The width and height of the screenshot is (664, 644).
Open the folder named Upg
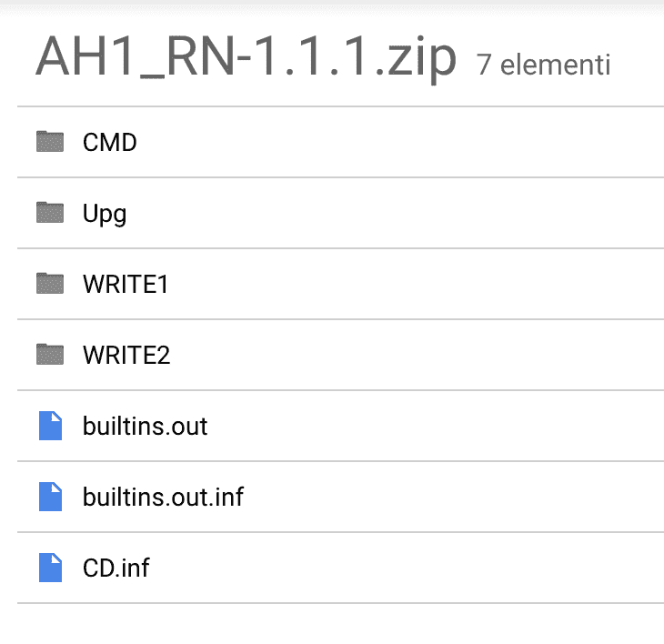pos(105,214)
